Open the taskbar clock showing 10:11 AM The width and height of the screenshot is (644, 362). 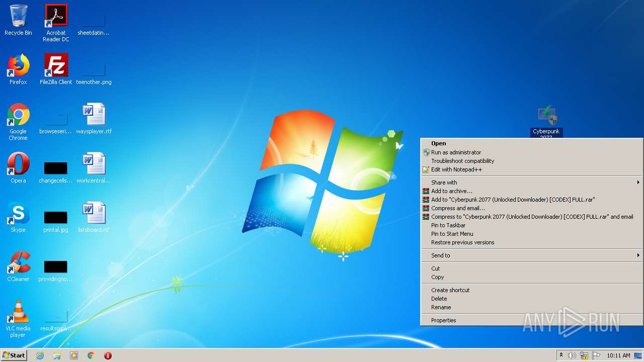click(x=618, y=355)
